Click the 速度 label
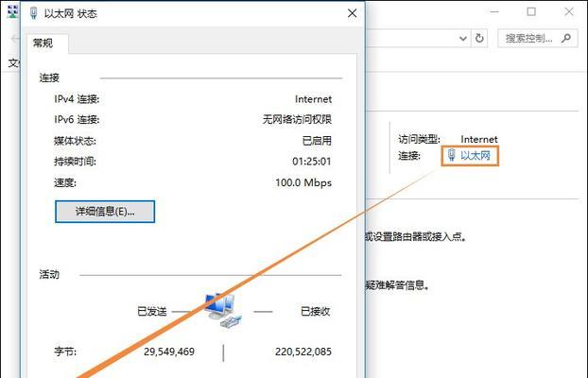This screenshot has width=588, height=378. pyautogui.click(x=65, y=183)
